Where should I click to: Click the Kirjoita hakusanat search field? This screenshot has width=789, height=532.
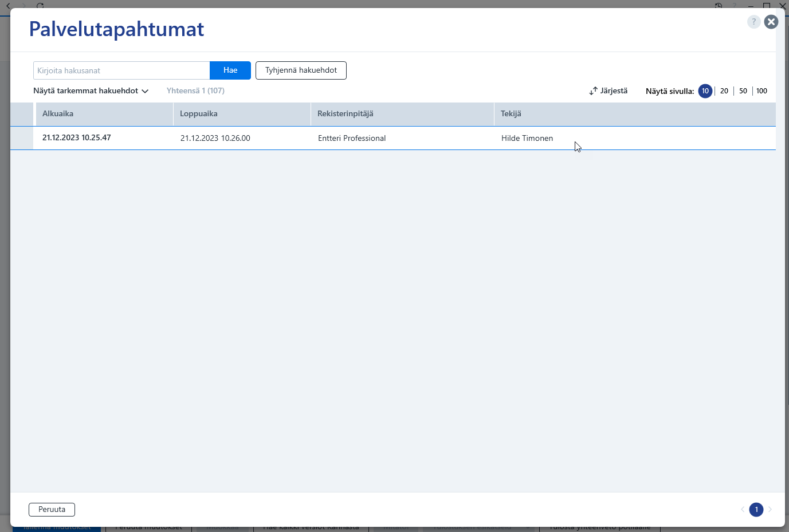121,70
